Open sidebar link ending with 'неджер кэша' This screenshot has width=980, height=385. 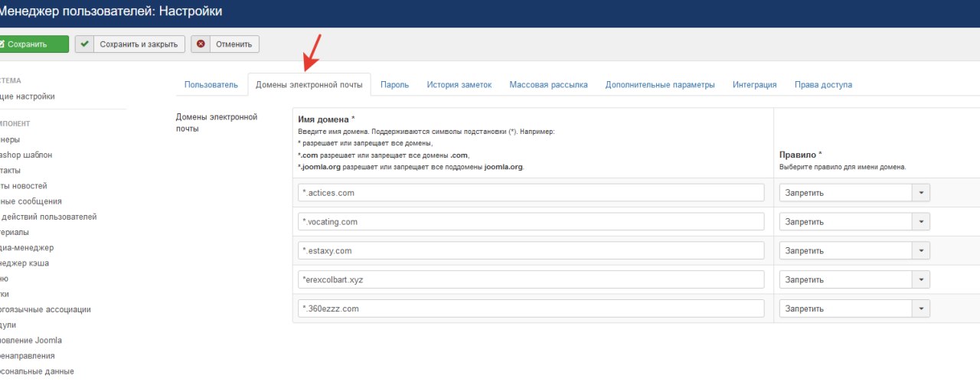pyautogui.click(x=24, y=263)
